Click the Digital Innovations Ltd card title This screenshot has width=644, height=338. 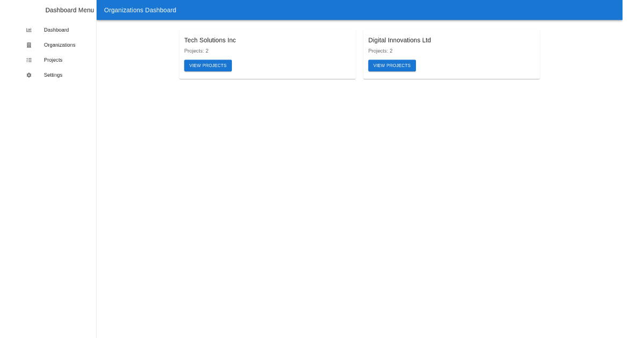pos(399,40)
